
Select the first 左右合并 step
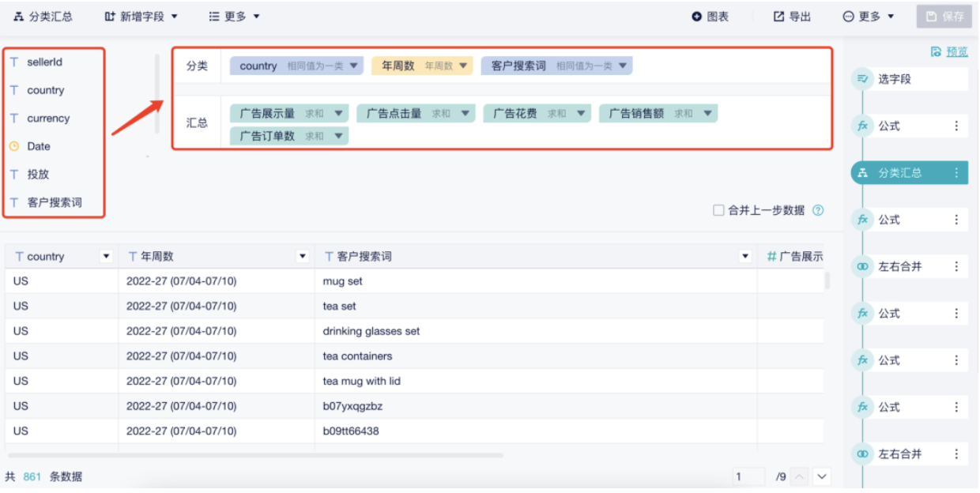click(909, 266)
